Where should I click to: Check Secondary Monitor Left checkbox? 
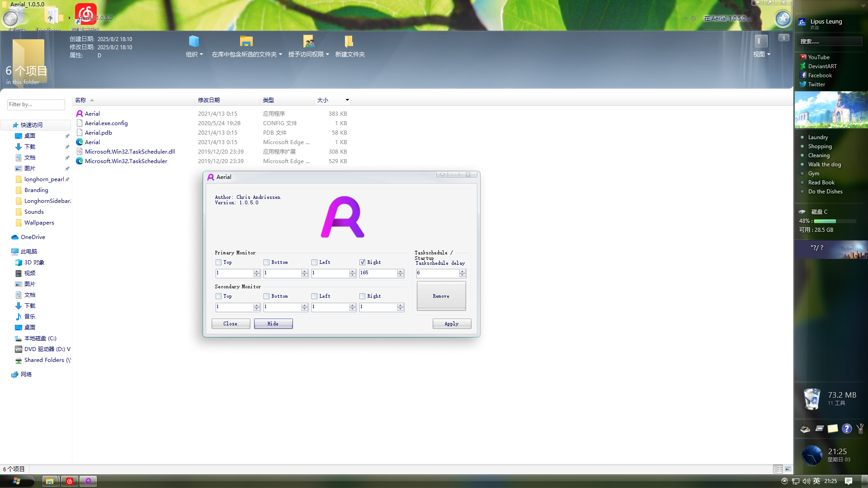click(314, 296)
